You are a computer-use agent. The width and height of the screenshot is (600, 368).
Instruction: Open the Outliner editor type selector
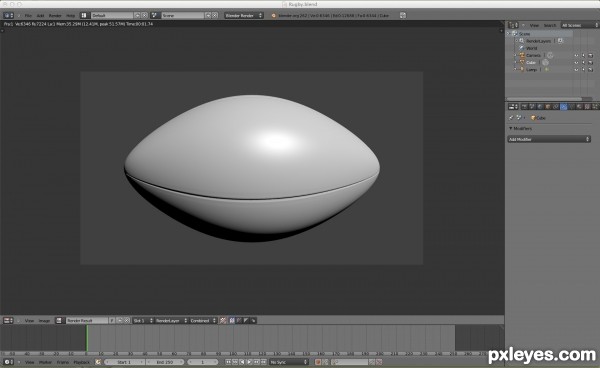(513, 25)
